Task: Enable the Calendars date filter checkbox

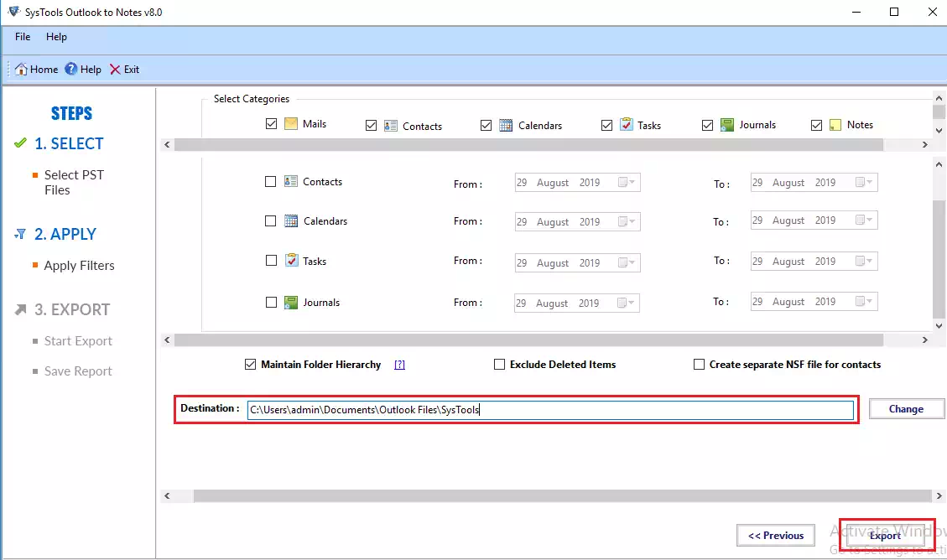Action: pyautogui.click(x=271, y=220)
